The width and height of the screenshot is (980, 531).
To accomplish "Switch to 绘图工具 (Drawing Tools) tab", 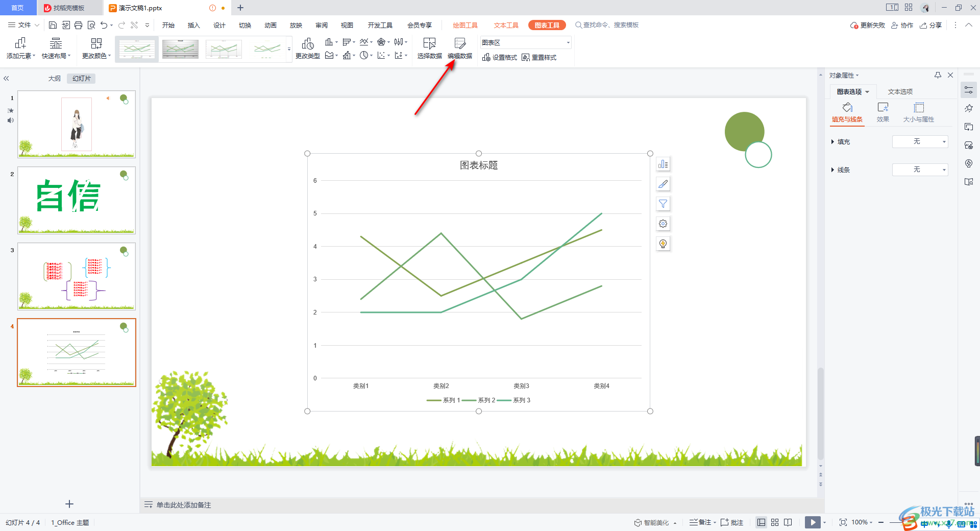I will pyautogui.click(x=465, y=25).
